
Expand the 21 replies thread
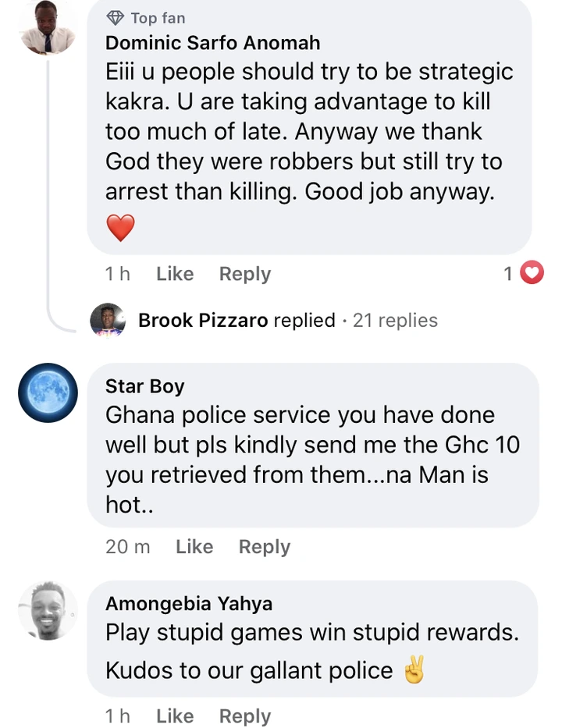pyautogui.click(x=395, y=320)
